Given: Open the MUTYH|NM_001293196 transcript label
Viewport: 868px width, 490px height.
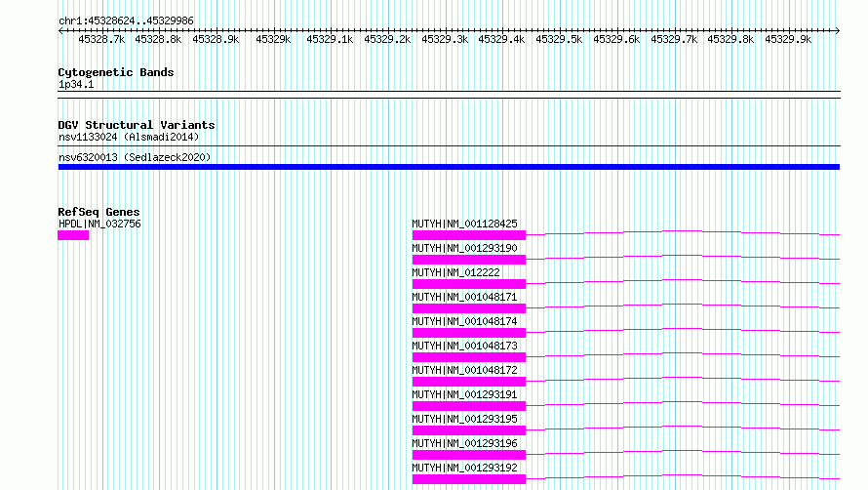Looking at the screenshot, I should coord(464,443).
